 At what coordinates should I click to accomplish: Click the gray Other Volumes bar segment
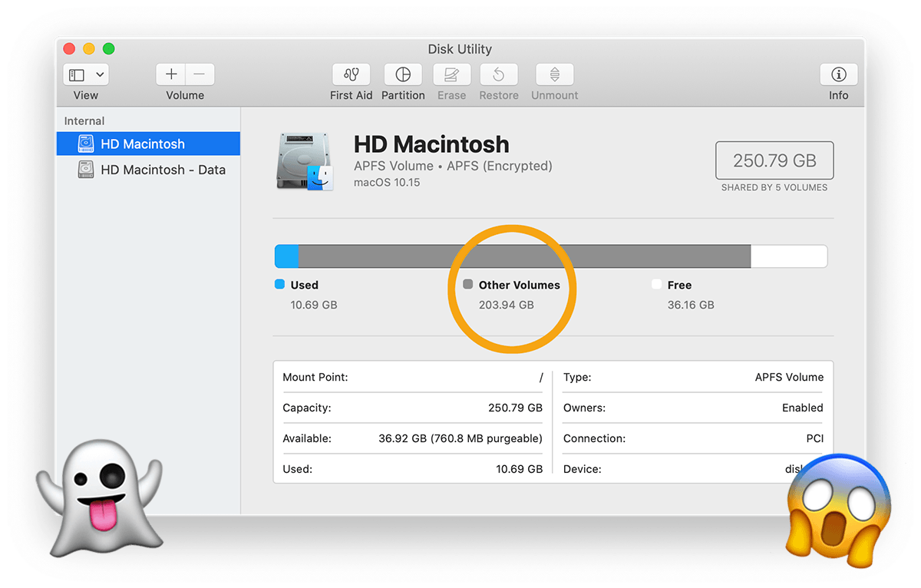pyautogui.click(x=524, y=256)
